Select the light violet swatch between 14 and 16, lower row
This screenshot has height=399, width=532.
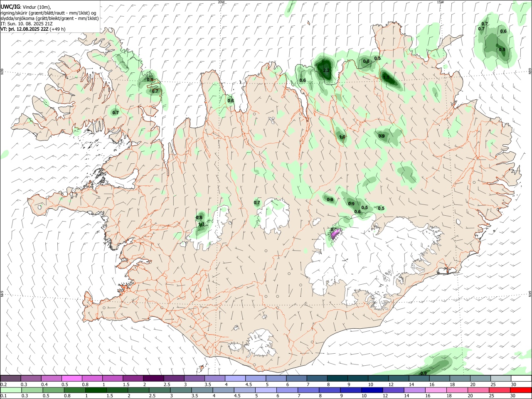point(414,390)
